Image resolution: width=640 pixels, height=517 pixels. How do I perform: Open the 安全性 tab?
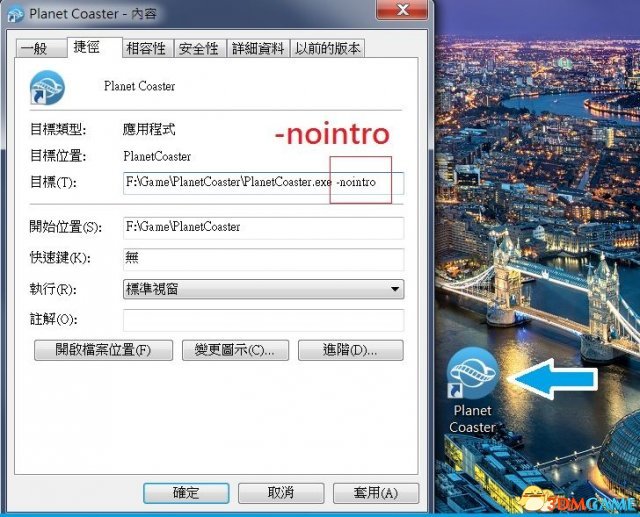pos(200,49)
